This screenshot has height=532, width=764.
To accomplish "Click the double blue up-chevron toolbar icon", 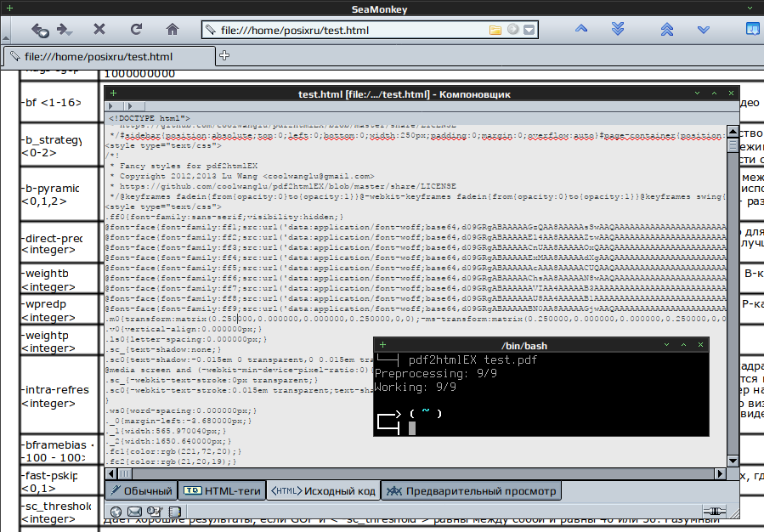I will tap(666, 29).
